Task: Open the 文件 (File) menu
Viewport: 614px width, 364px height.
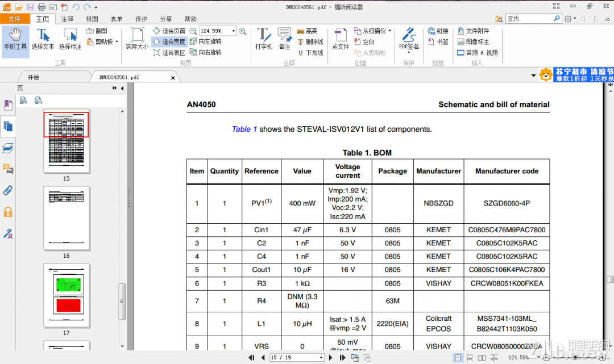Action: pos(15,19)
